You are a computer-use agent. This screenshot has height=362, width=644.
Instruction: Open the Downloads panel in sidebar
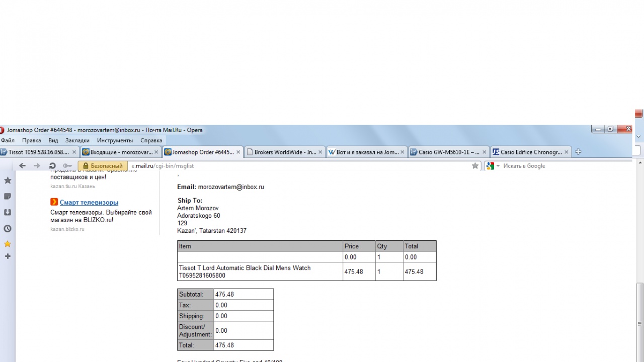8,212
